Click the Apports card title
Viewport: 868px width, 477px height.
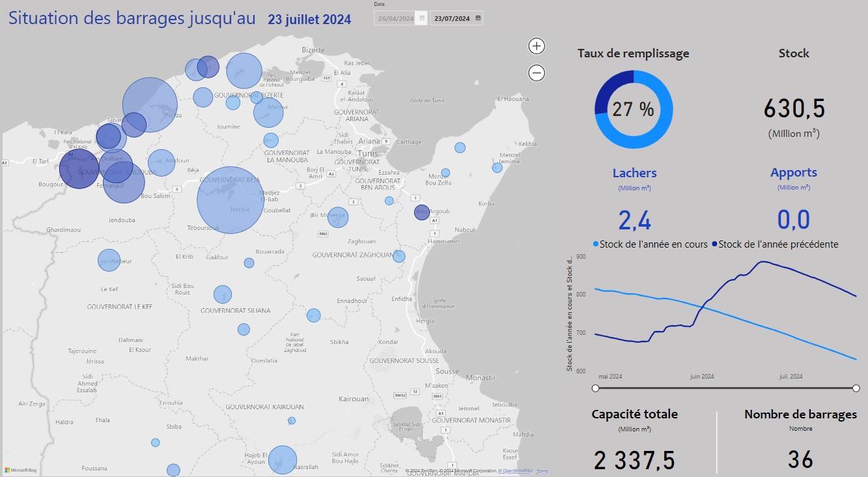(x=794, y=173)
